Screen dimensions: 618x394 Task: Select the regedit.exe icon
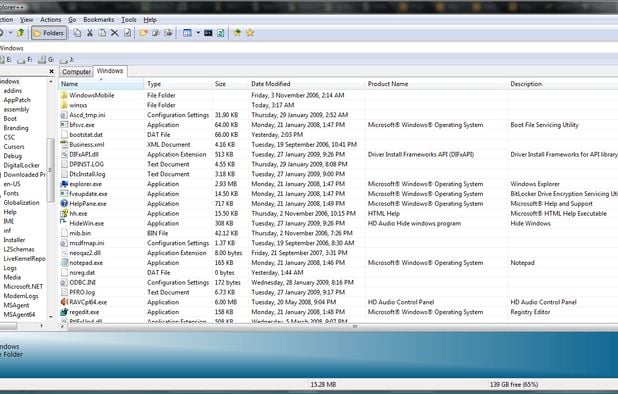[x=64, y=312]
